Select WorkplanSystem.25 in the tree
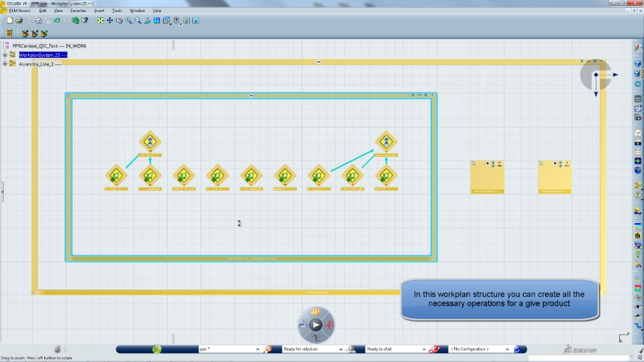The height and width of the screenshot is (362, 644). point(43,54)
